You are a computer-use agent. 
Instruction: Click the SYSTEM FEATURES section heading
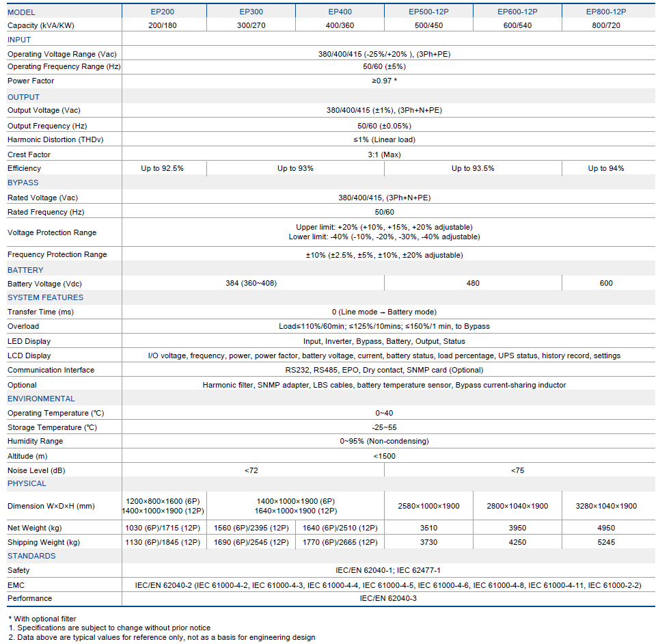[45, 297]
